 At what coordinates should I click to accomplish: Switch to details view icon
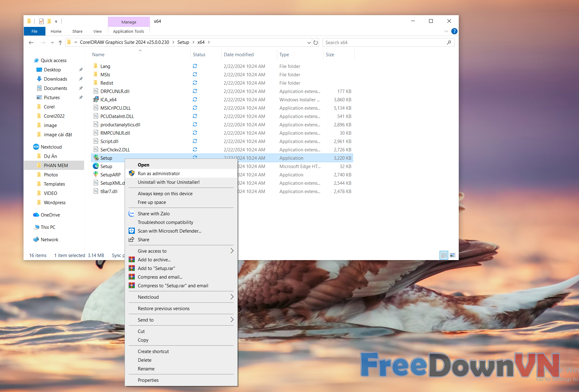(444, 255)
